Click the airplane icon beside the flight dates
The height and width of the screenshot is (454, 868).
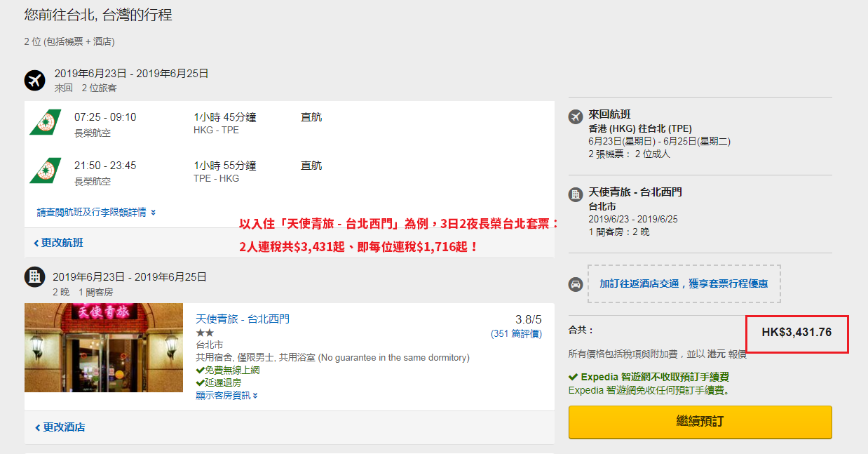tap(34, 80)
